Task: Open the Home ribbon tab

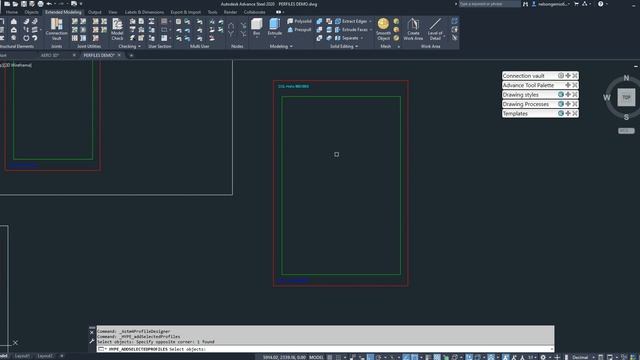Action: pyautogui.click(x=12, y=12)
